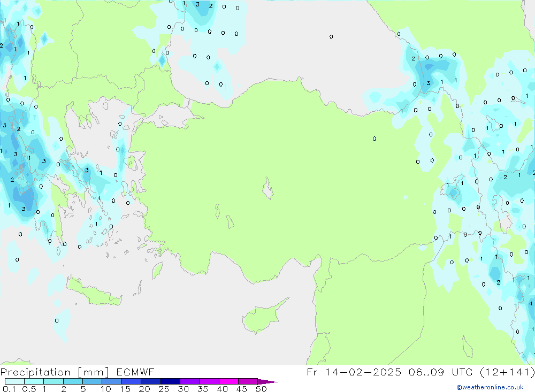Click the date '14-02-2025' in the caption
The height and width of the screenshot is (392, 535).
pyautogui.click(x=363, y=372)
